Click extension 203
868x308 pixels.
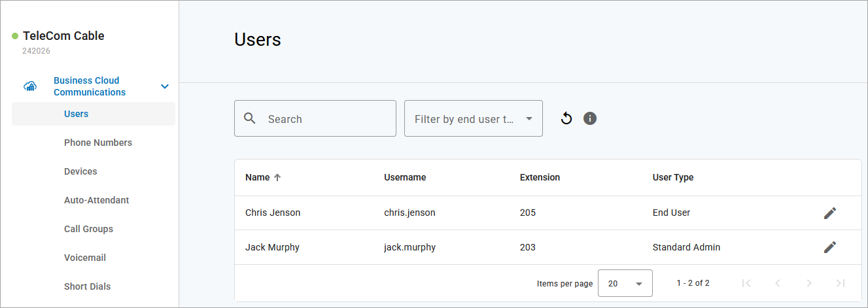coord(528,247)
